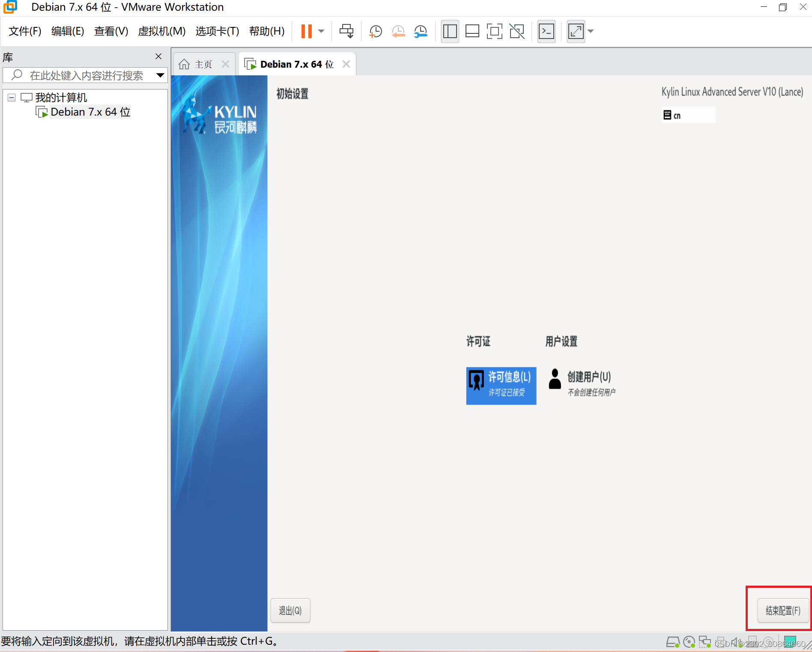Click the teal message log icon

pyautogui.click(x=790, y=642)
